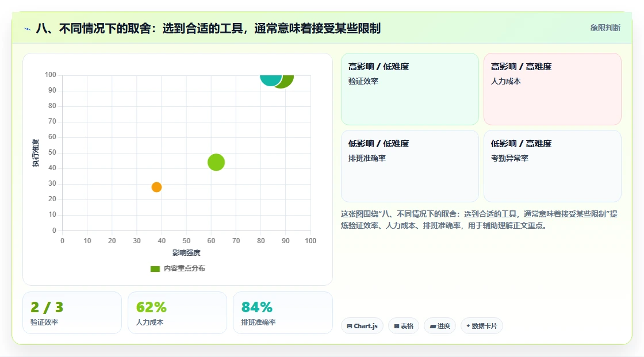
Task: Click the description paragraph starting with 这张图围绕
Action: pos(479,220)
